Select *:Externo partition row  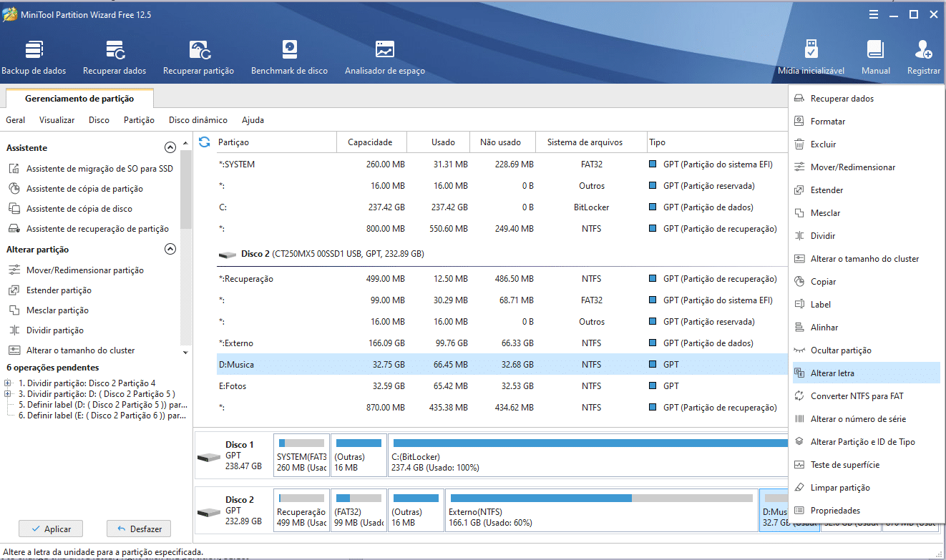(502, 343)
